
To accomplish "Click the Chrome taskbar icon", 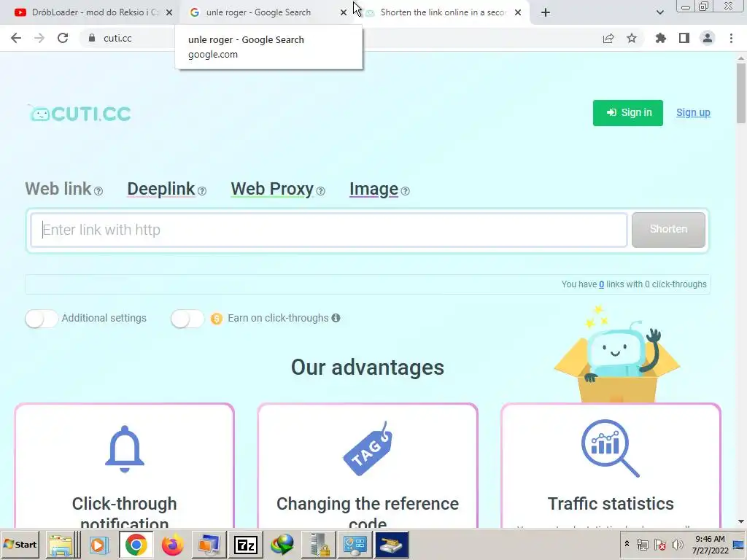I will pyautogui.click(x=136, y=545).
